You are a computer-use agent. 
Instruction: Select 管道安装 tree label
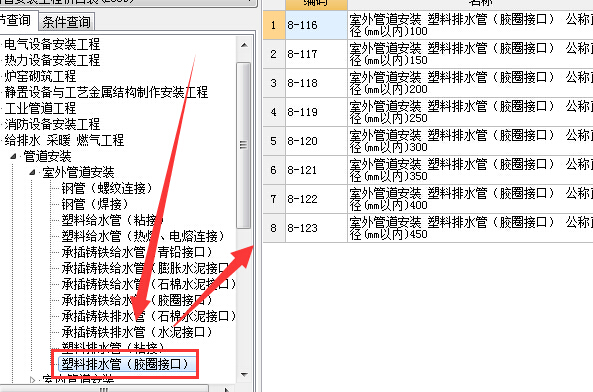(47, 156)
